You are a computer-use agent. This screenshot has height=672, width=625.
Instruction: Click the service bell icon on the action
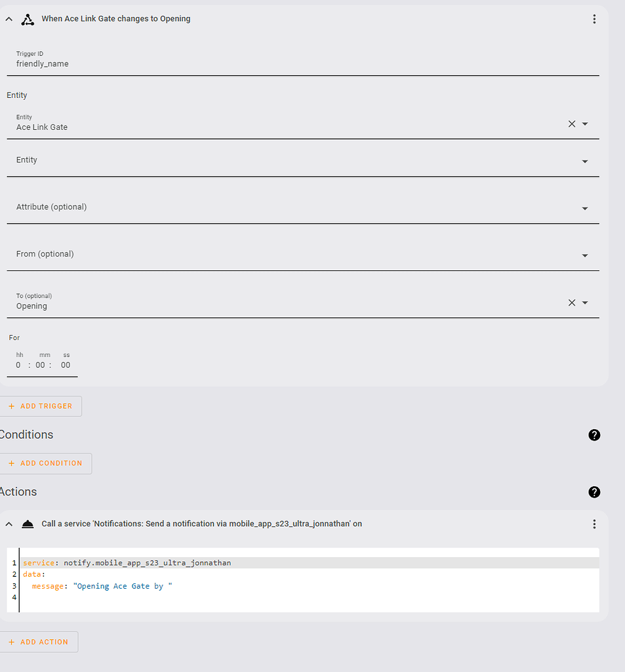28,524
